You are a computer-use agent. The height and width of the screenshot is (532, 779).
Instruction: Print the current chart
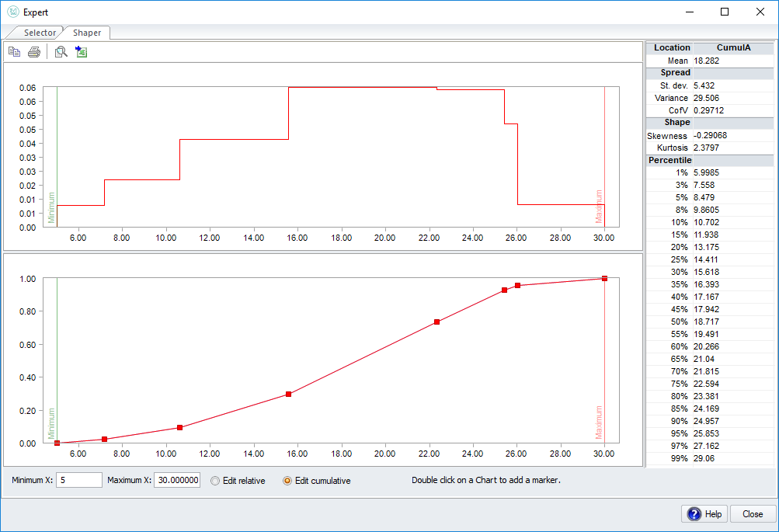point(34,50)
